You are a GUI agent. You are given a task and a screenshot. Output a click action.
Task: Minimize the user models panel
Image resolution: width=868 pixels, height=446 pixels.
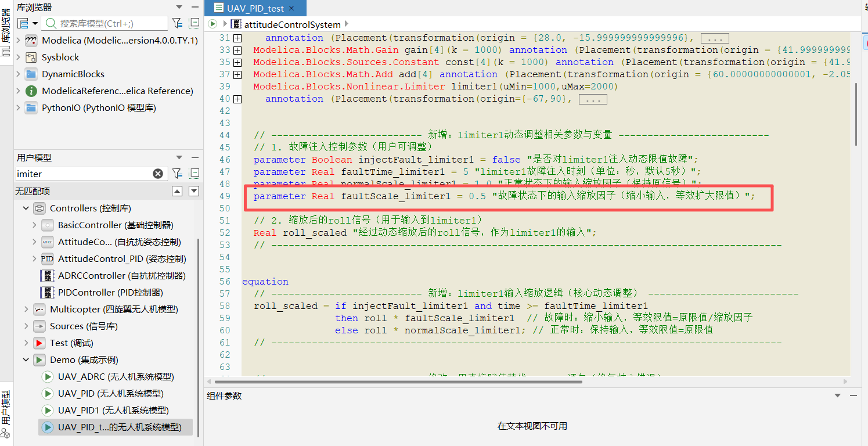[x=195, y=157]
